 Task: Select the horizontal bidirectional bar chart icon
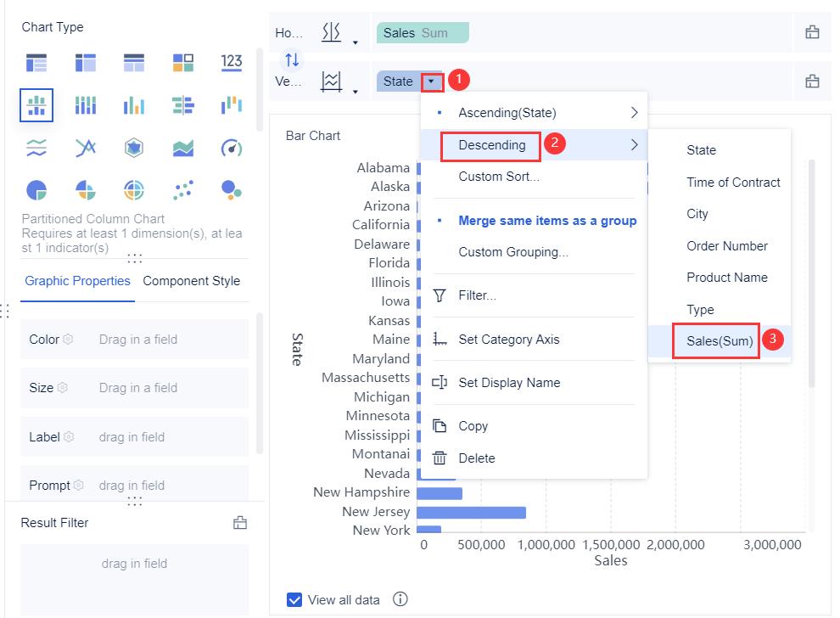point(182,104)
